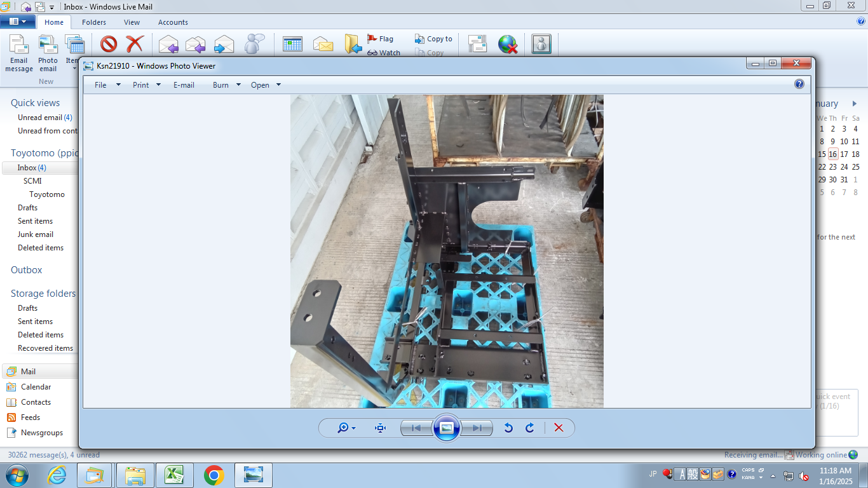Click Add to calendar icon in ribbon
Screen dimensions: 868x488
(x=292, y=44)
